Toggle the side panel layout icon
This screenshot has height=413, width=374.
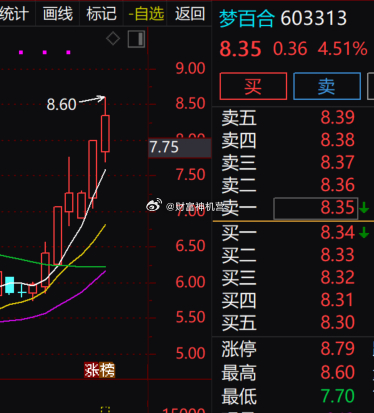pos(136,39)
